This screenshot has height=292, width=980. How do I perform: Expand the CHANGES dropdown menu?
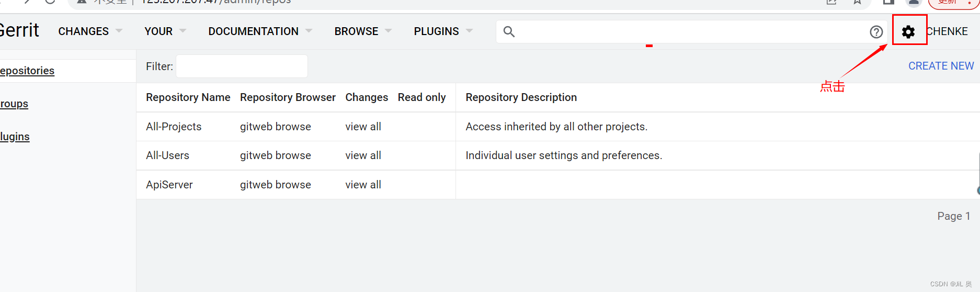pos(90,31)
